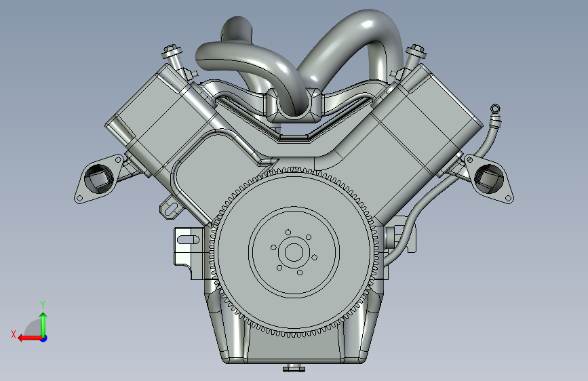Click the green Y axis arrow of the triad
The height and width of the screenshot is (381, 588).
pos(43,324)
